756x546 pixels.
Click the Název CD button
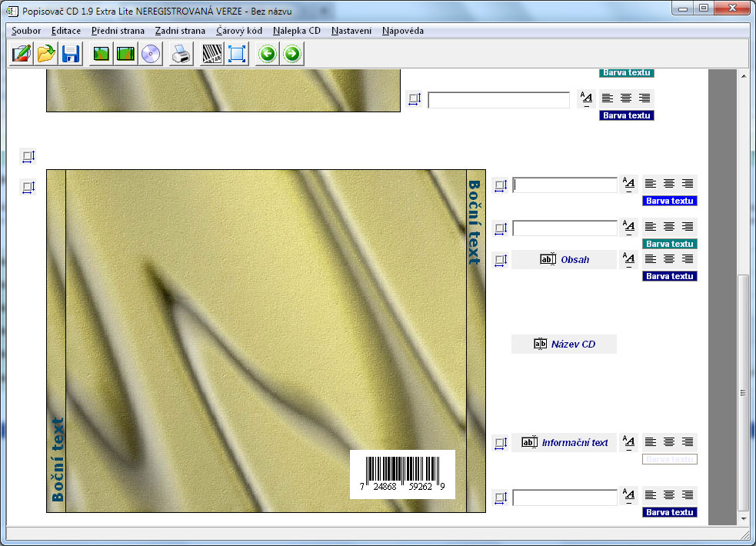[x=565, y=345]
